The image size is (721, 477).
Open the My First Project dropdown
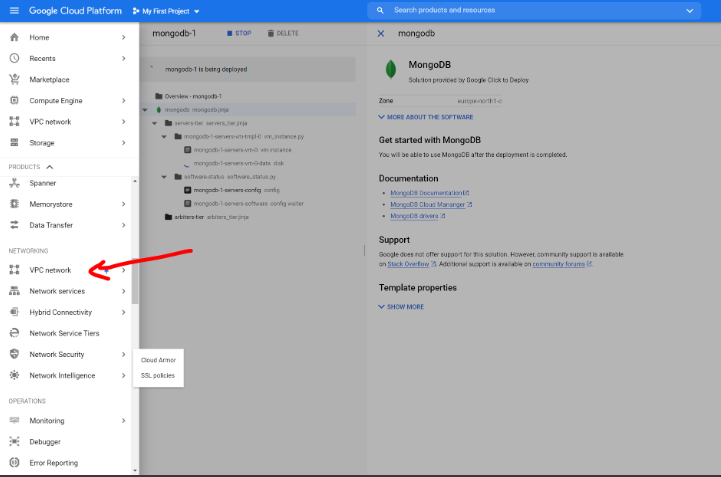(x=166, y=11)
